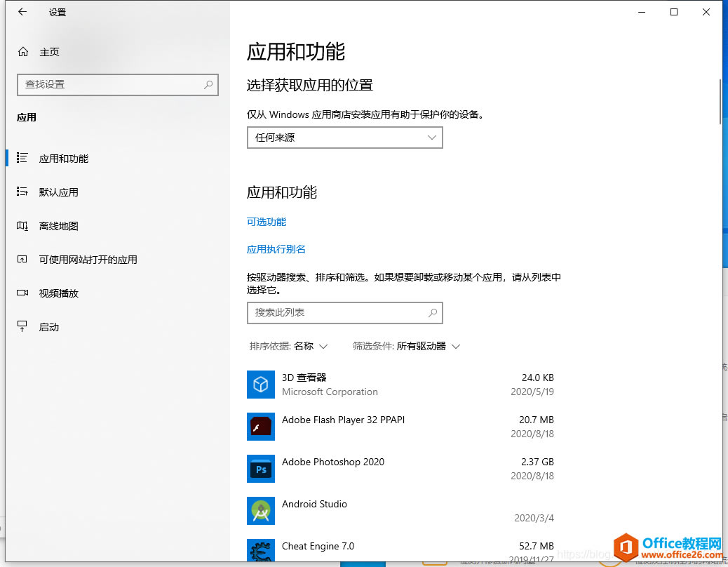Select the Adobe Flash Player 32 PPAPI entry
The height and width of the screenshot is (567, 728).
tap(343, 420)
